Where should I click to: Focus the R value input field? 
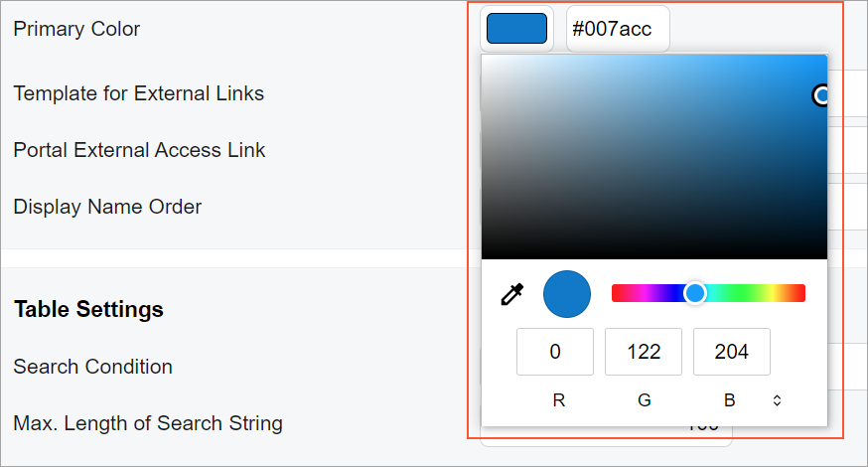[x=555, y=352]
